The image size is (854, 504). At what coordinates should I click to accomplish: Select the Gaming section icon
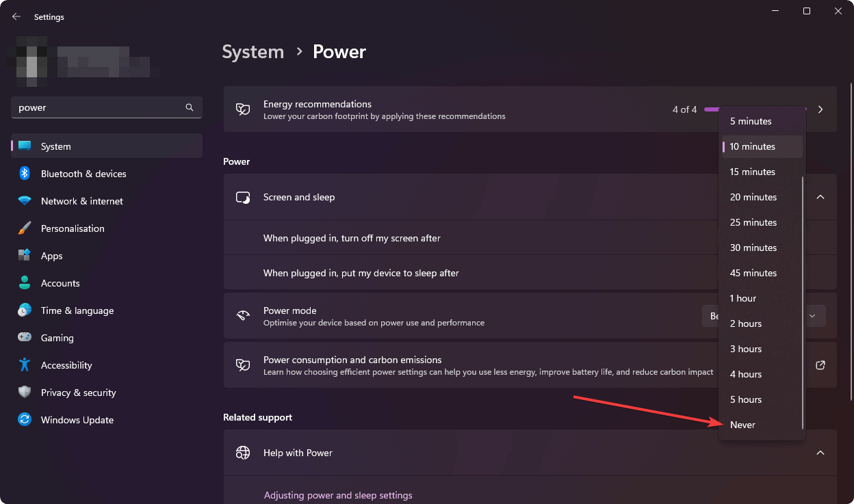pos(25,337)
